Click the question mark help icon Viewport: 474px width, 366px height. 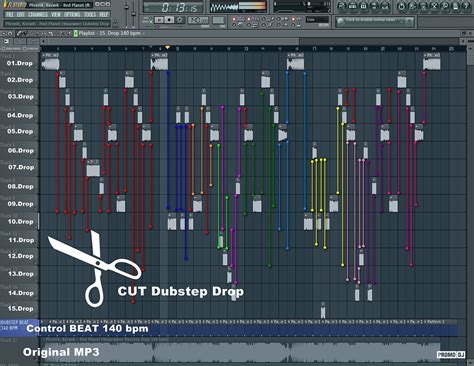pos(467,6)
